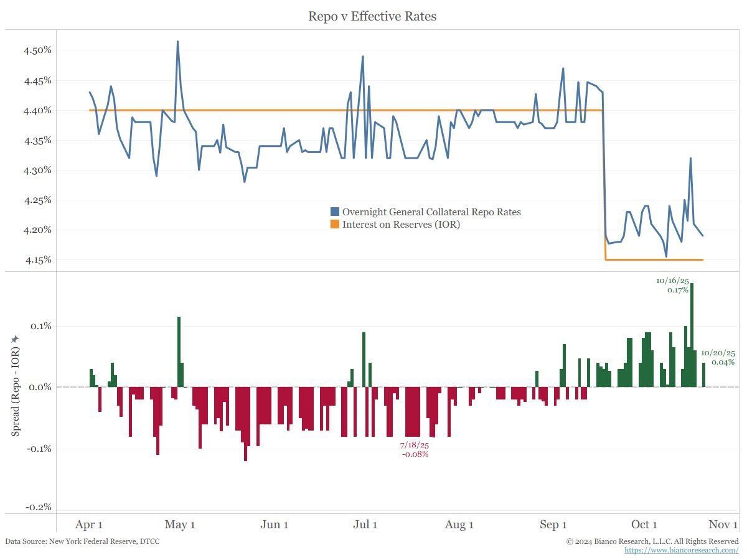The image size is (747, 560).
Task: Select the 'Interest on Reserves (IOR)' legend label
Action: (401, 224)
